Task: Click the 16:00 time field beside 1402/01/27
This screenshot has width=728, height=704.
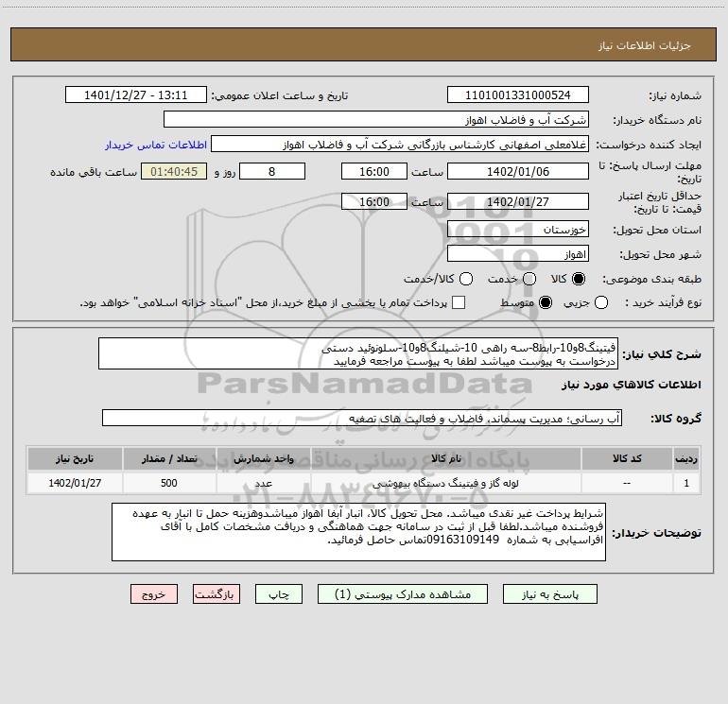Action: tap(374, 201)
